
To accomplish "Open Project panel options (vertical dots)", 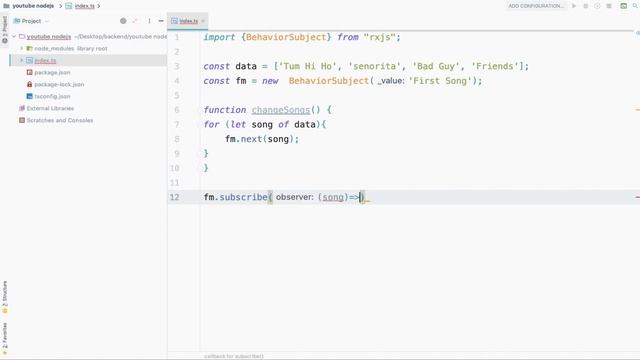I will 149,21.
